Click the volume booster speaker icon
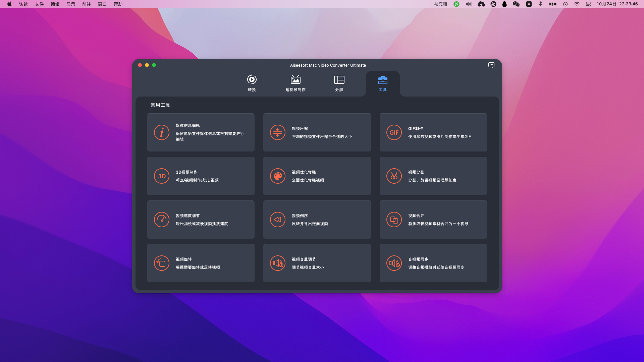 coord(278,263)
